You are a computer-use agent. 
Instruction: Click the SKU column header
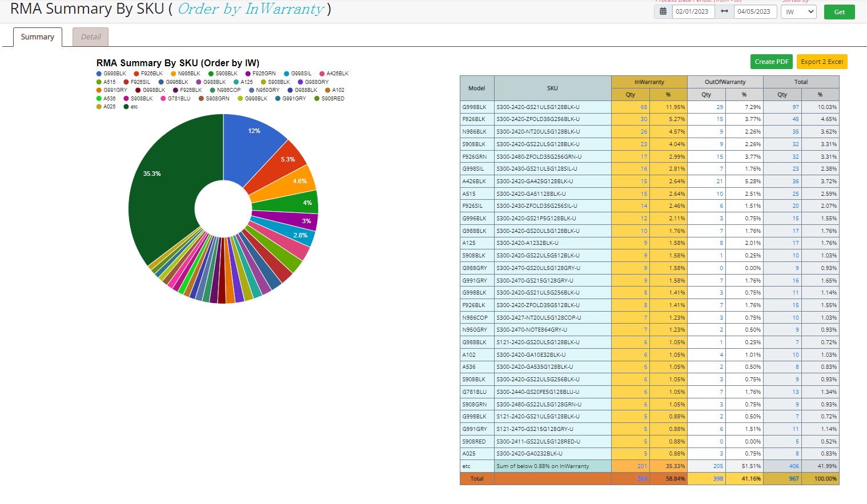point(552,88)
